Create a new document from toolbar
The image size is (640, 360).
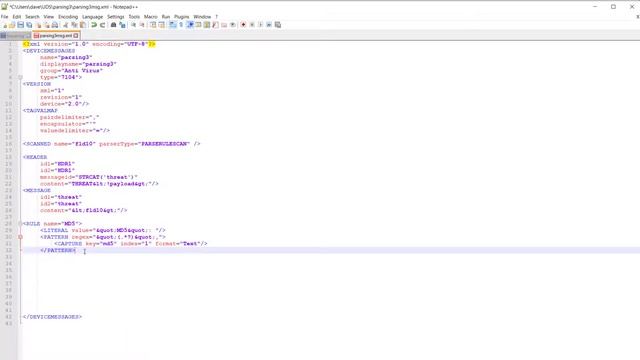click(x=4, y=25)
